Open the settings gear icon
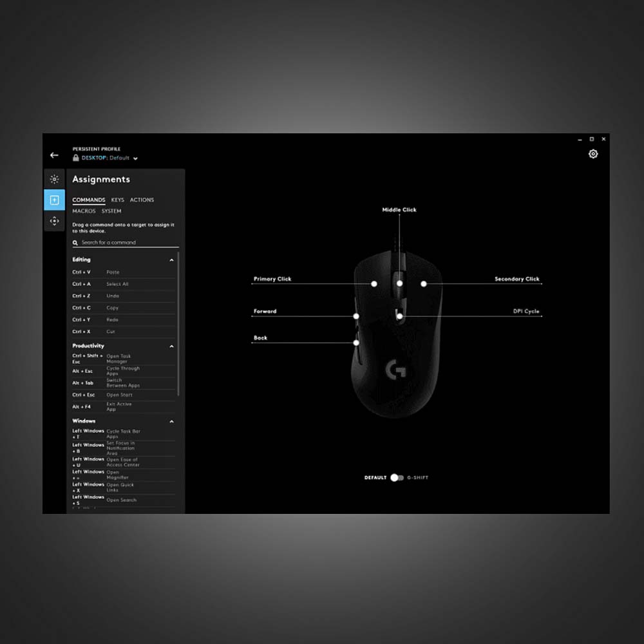Image resolution: width=644 pixels, height=644 pixels. pos(593,154)
